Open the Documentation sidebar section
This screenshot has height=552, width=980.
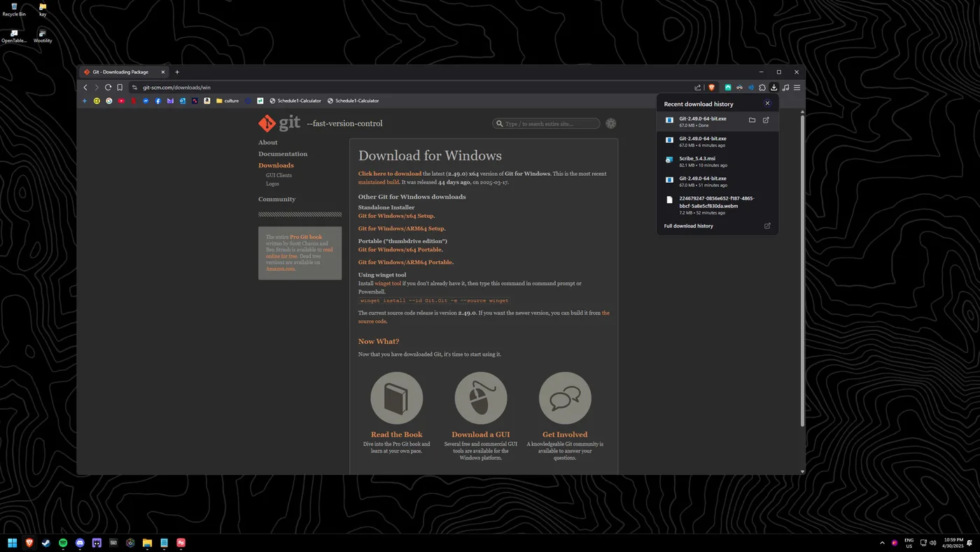click(283, 154)
